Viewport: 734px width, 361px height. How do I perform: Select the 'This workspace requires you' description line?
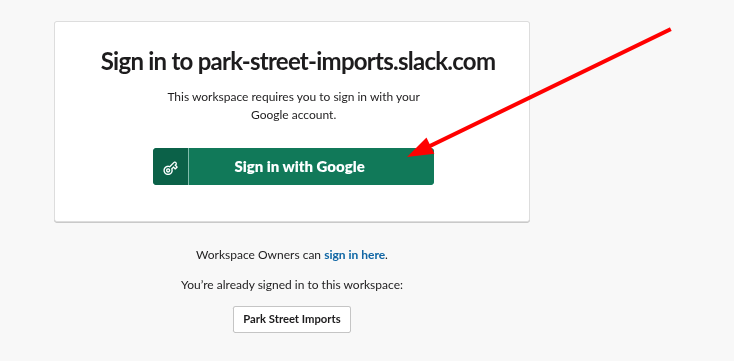294,97
